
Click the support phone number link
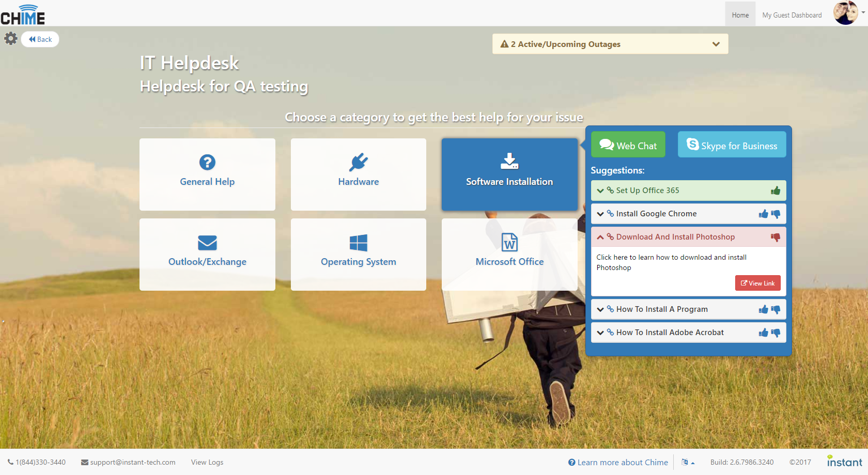coord(37,462)
